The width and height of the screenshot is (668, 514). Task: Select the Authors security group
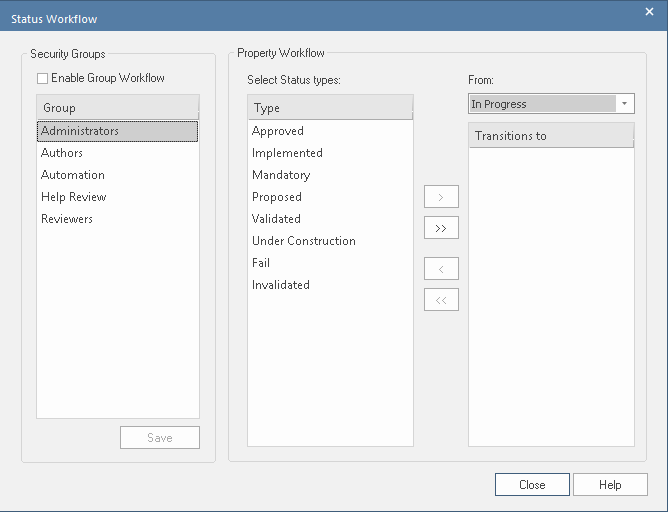(x=62, y=153)
